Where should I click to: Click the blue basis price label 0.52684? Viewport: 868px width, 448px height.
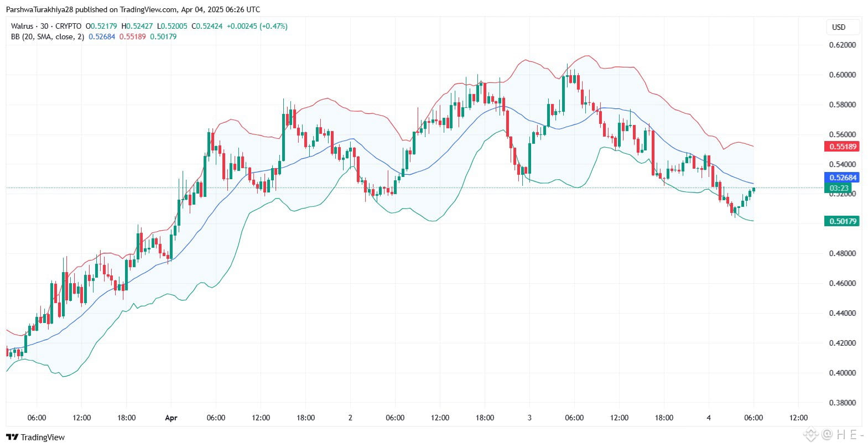point(843,178)
